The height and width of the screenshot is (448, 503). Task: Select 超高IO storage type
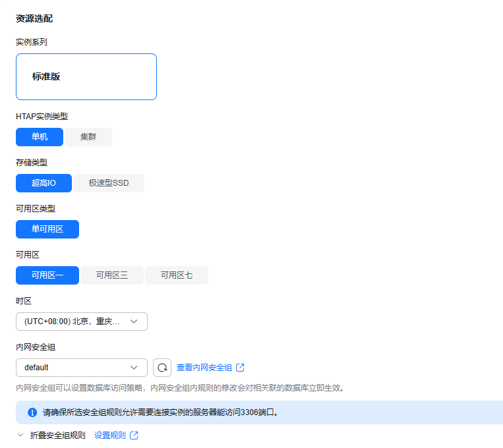[x=44, y=183]
